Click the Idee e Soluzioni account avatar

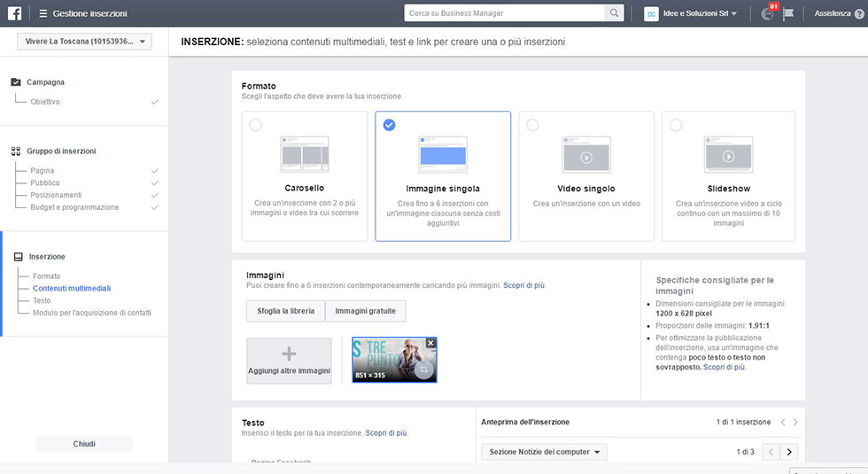[x=651, y=13]
